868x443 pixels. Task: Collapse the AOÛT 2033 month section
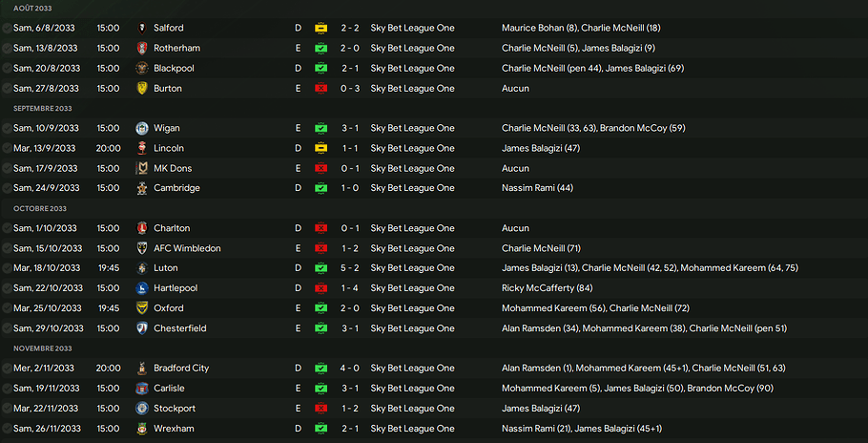tap(32, 8)
